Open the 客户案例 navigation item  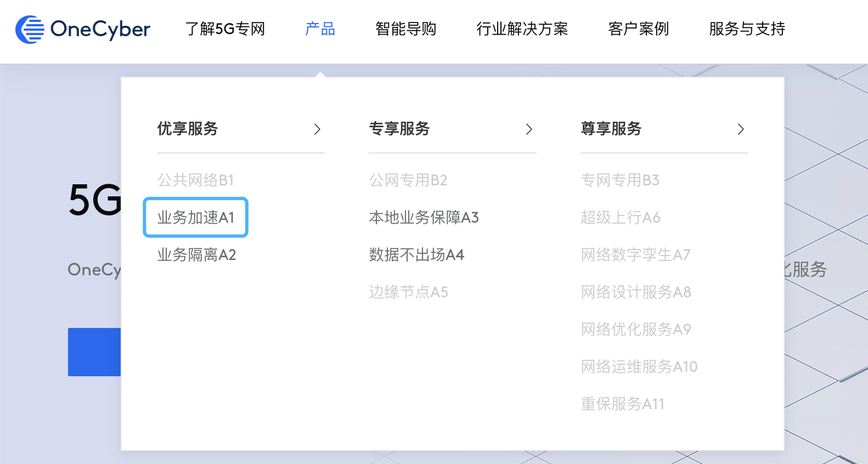(638, 29)
